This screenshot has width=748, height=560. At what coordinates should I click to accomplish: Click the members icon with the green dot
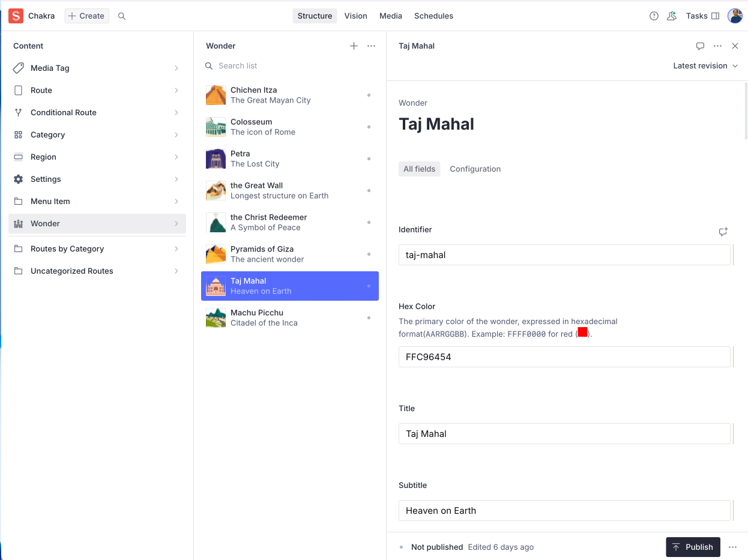click(x=672, y=16)
